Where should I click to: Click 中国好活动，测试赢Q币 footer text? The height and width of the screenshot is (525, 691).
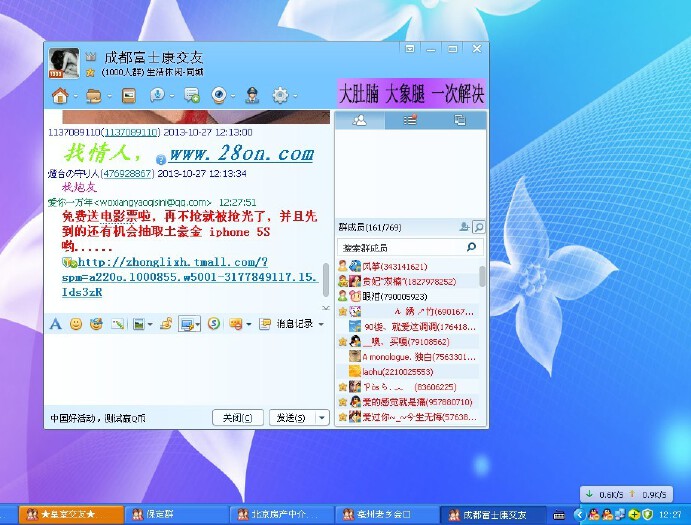[x=98, y=418]
